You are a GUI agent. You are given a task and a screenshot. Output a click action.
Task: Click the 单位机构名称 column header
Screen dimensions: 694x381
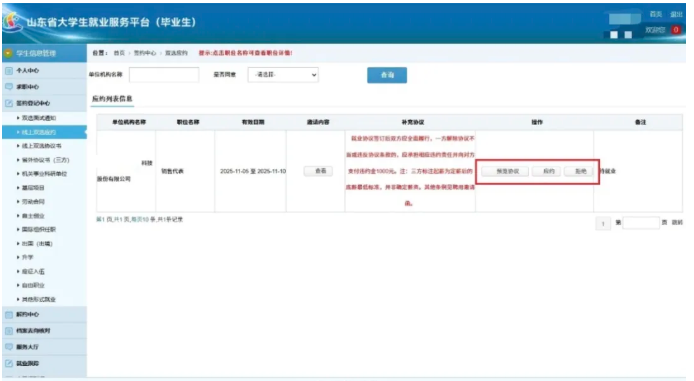(x=129, y=122)
